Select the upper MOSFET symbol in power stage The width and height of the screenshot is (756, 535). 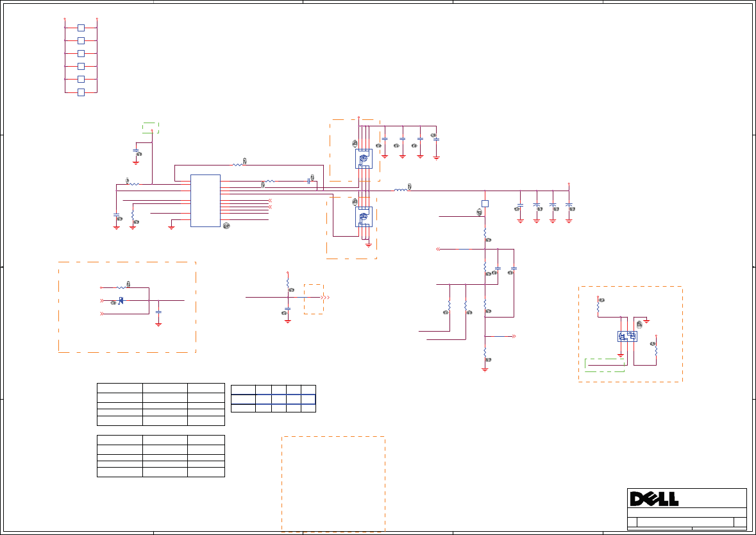click(364, 158)
